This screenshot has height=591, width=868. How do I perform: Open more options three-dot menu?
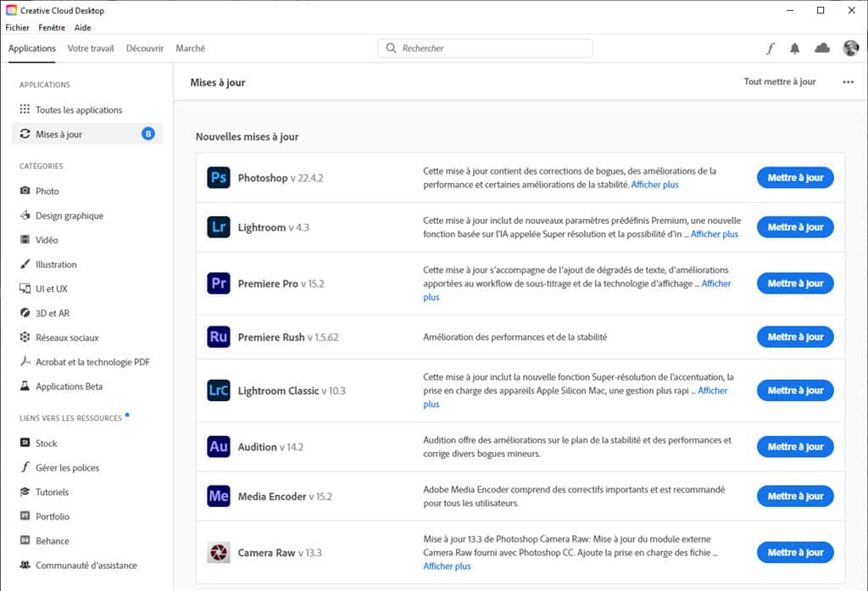(848, 82)
